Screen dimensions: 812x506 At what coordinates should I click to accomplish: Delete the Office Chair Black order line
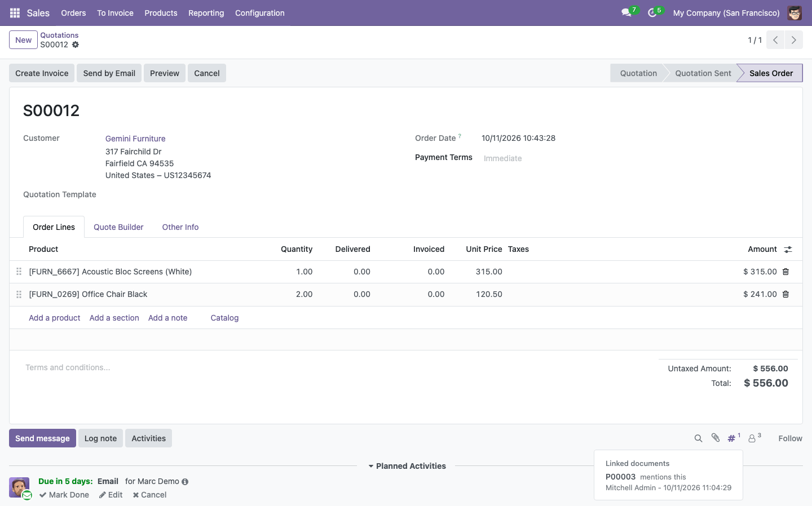(x=785, y=294)
